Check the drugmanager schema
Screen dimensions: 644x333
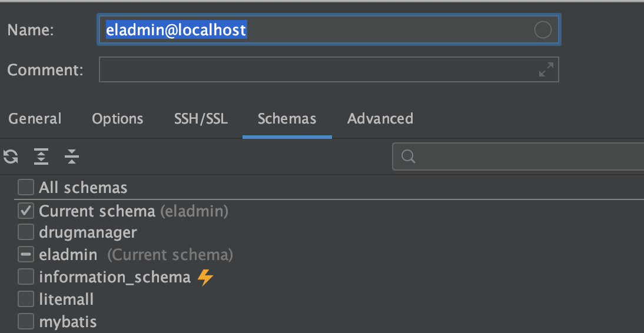tap(26, 232)
